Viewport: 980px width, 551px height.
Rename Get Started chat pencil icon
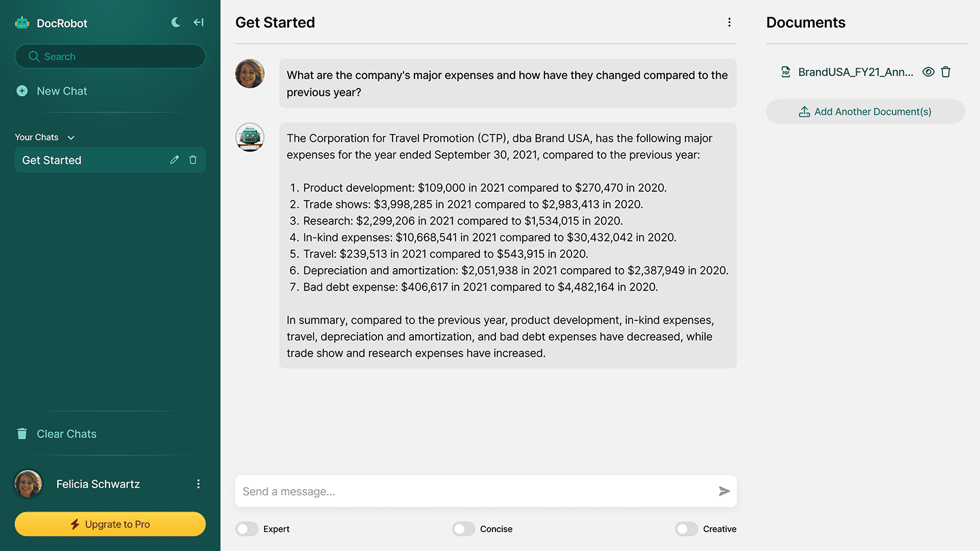click(x=174, y=160)
